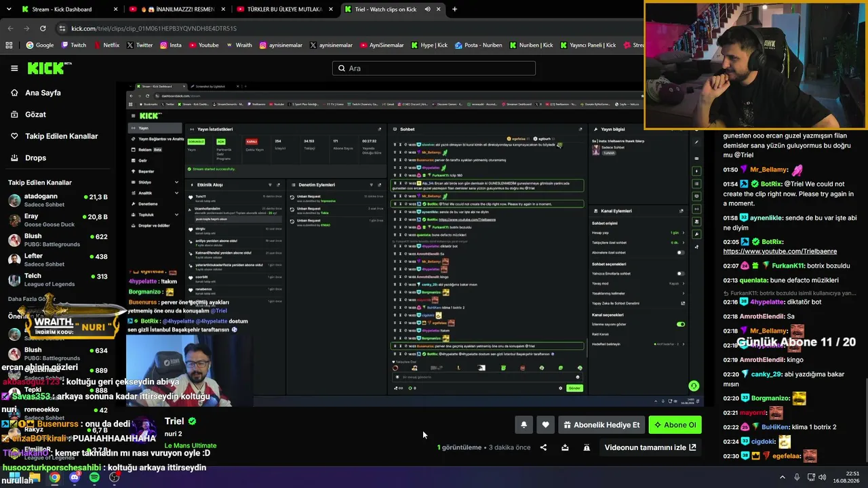Share the clip using the share icon
The image size is (868, 488).
point(543,447)
